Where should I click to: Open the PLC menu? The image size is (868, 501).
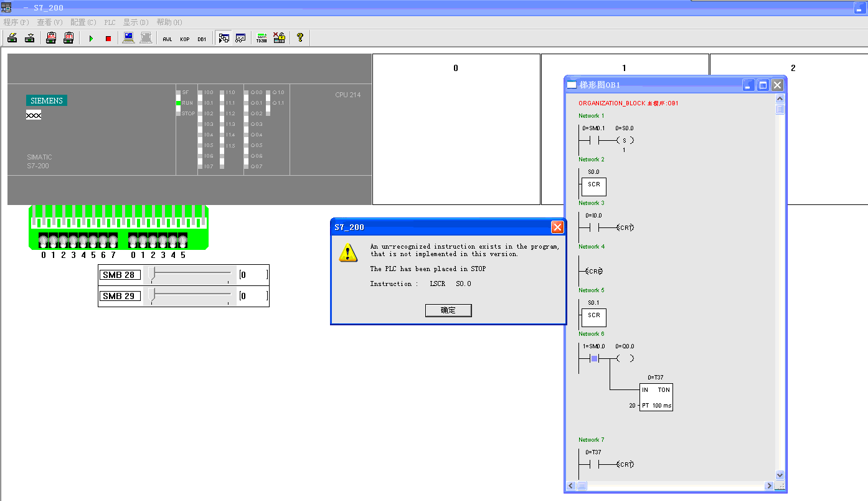coord(110,22)
